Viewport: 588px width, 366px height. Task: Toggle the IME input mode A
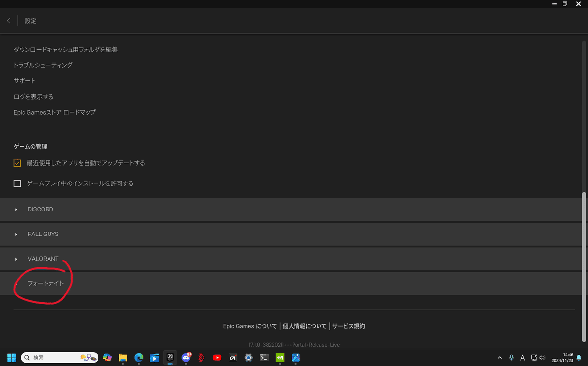522,358
